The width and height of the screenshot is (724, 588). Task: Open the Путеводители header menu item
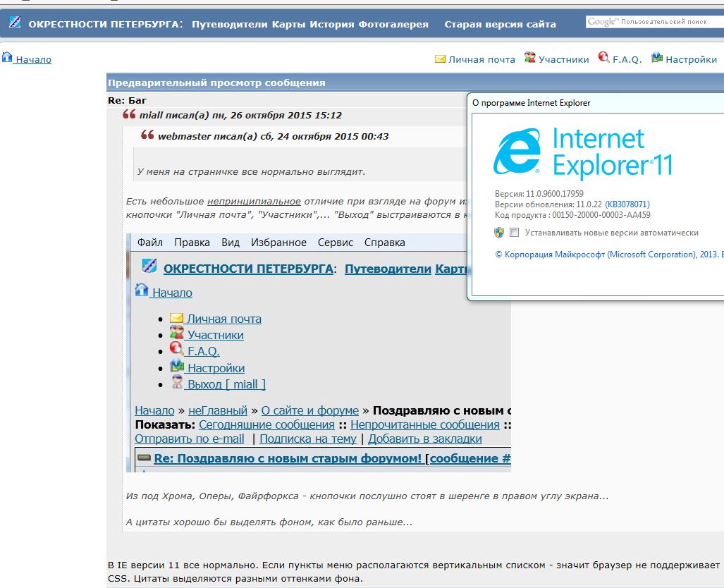click(x=230, y=24)
